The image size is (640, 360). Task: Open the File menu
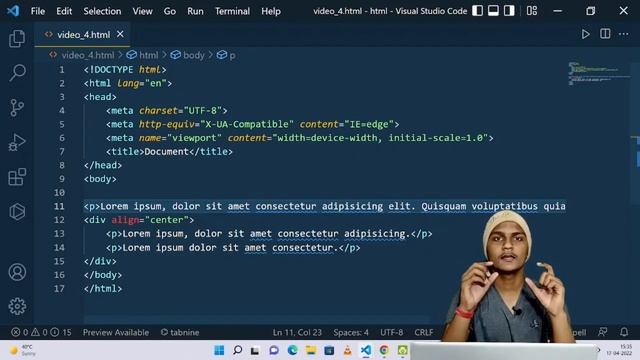pyautogui.click(x=38, y=11)
